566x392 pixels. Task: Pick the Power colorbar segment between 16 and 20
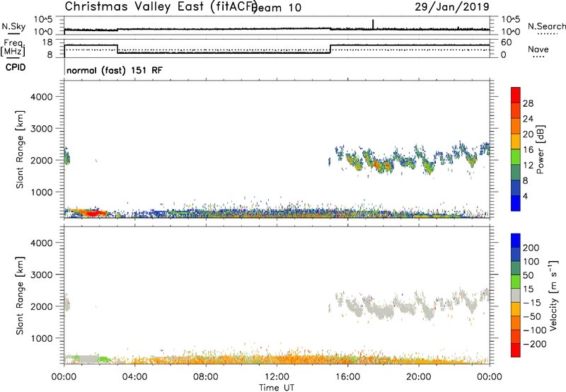(x=516, y=142)
